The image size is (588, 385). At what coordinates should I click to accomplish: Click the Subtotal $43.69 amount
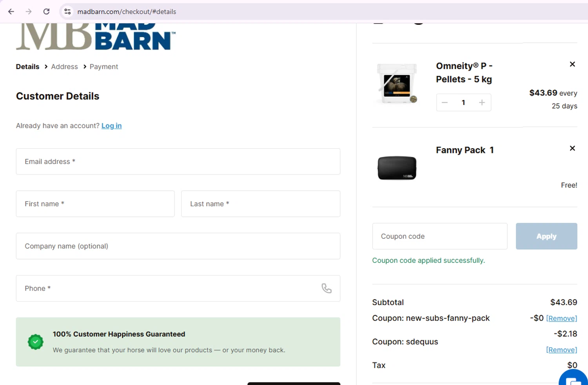pos(564,302)
